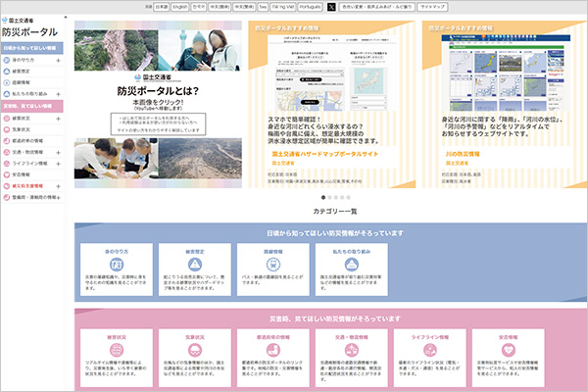Select the fourth carousel page dot

[342, 197]
